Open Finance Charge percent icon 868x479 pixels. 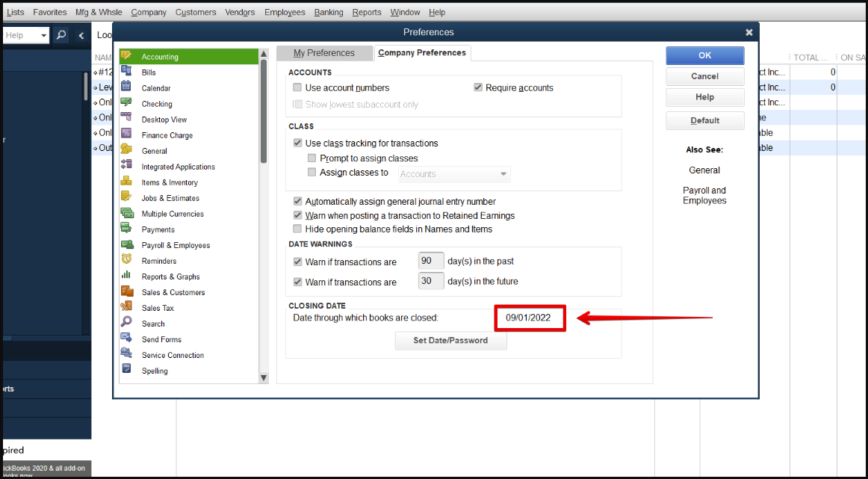[x=126, y=134]
